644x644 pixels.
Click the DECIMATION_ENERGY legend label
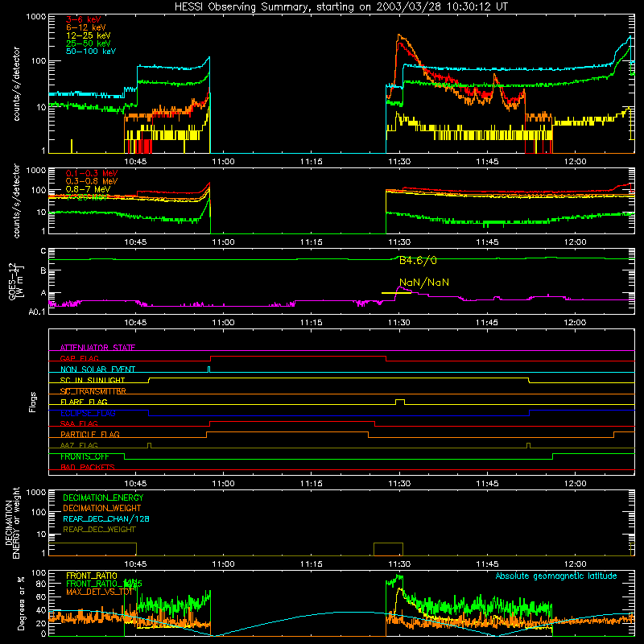(x=103, y=497)
